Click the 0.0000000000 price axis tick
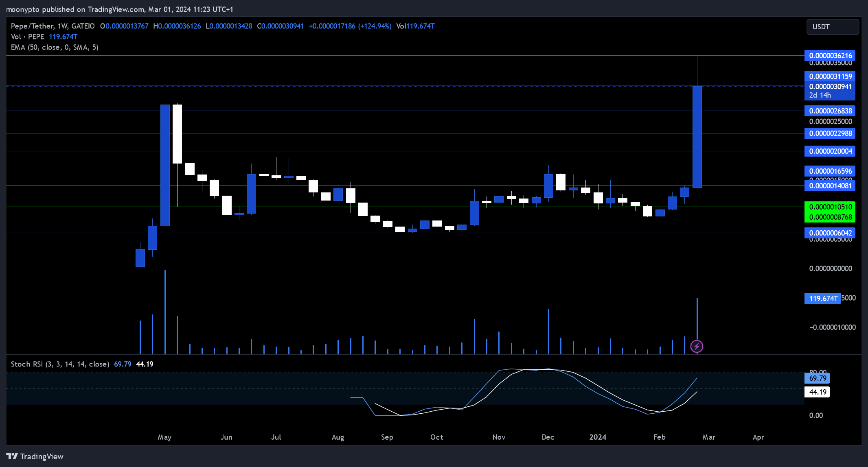 click(x=831, y=268)
